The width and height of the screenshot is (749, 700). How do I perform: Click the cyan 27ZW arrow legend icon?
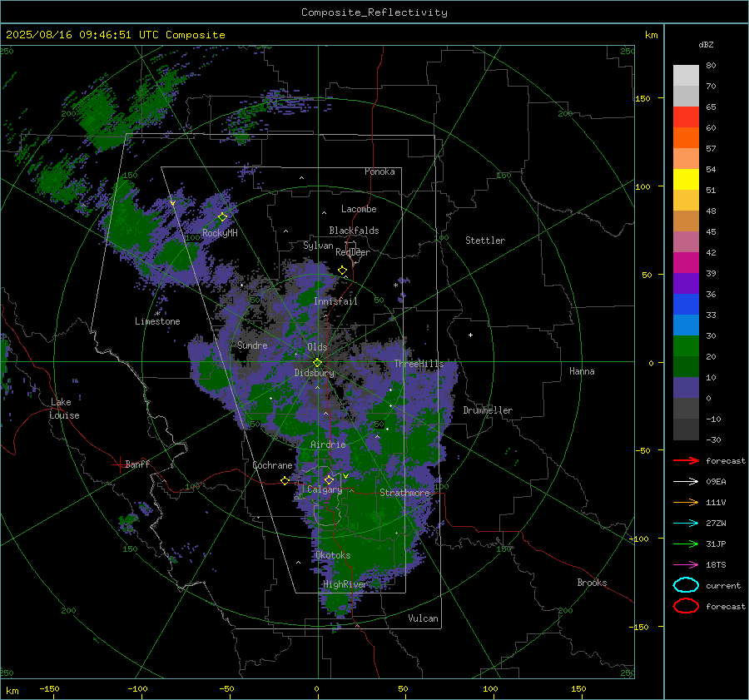coord(686,524)
